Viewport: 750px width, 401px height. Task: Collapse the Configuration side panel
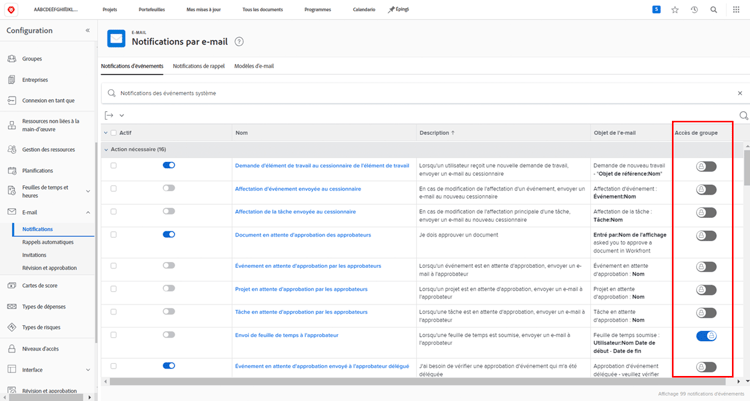point(87,31)
